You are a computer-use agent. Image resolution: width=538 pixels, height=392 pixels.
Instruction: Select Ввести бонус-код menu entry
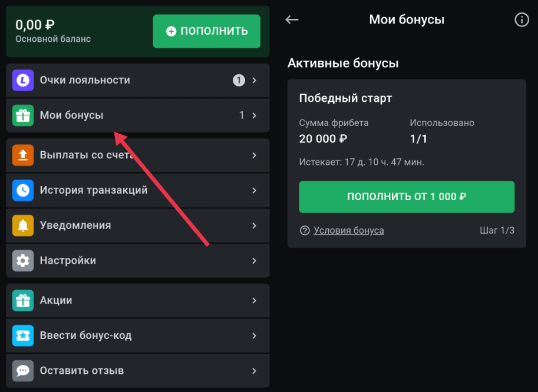[85, 335]
